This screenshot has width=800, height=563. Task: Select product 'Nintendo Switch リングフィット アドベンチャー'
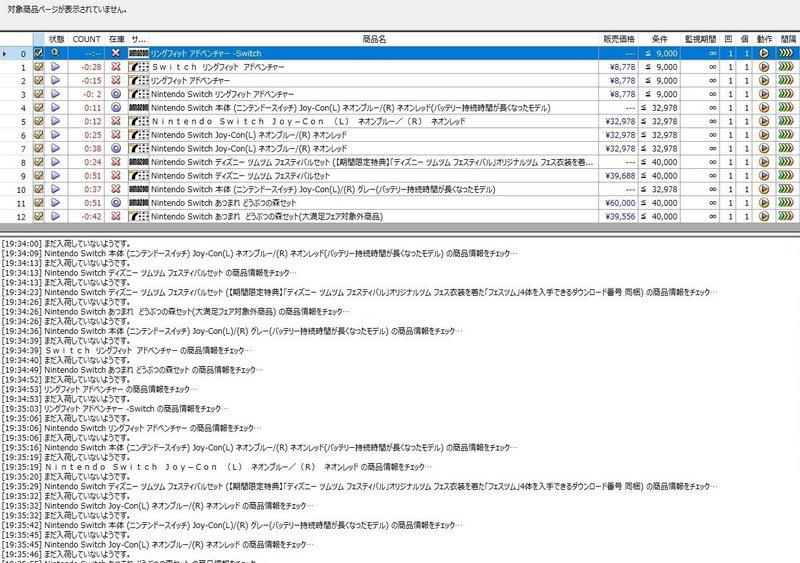222,94
